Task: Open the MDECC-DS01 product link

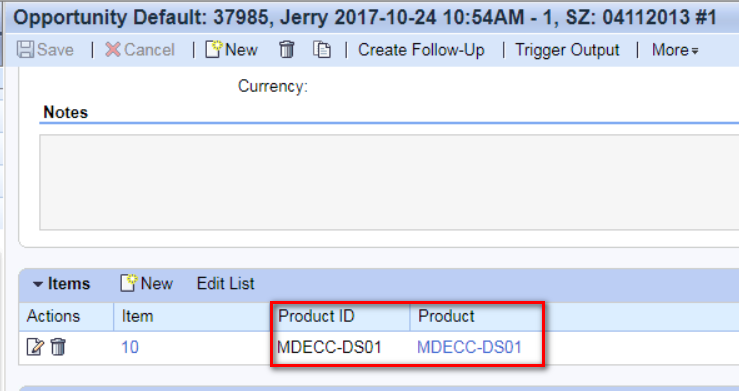Action: (x=469, y=347)
